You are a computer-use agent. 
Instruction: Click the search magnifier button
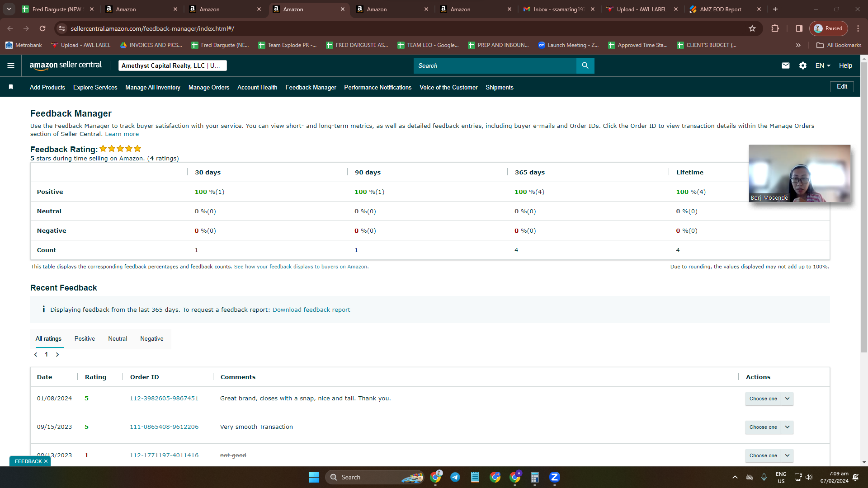pos(585,66)
